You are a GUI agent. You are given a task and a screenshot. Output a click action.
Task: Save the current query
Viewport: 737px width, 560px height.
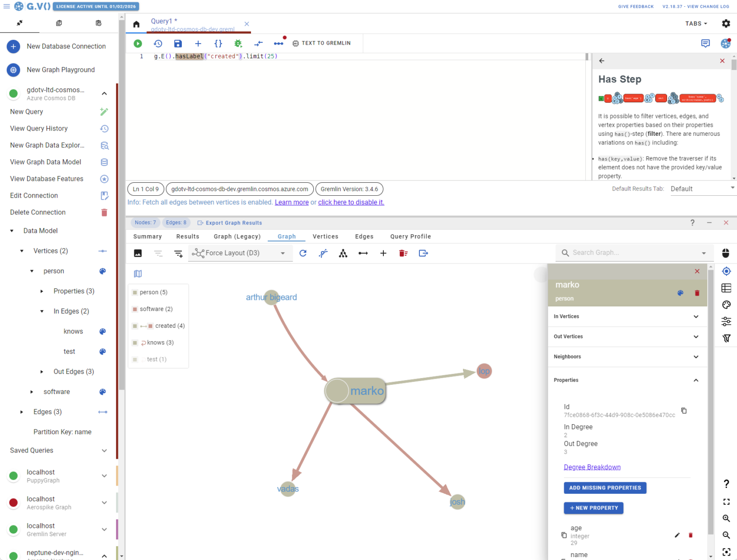point(178,43)
